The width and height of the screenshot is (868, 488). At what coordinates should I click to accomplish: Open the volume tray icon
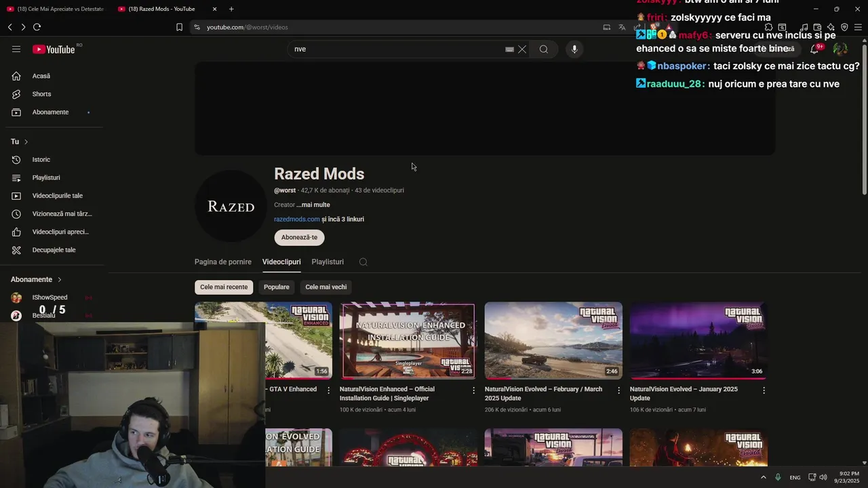[823, 477]
